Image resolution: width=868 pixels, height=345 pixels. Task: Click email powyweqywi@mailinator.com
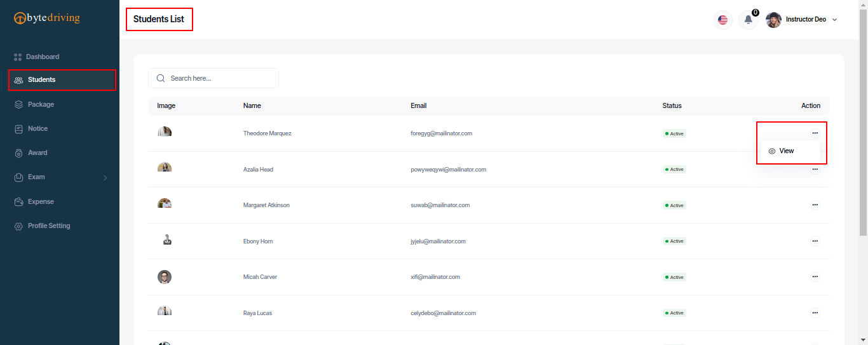click(448, 170)
